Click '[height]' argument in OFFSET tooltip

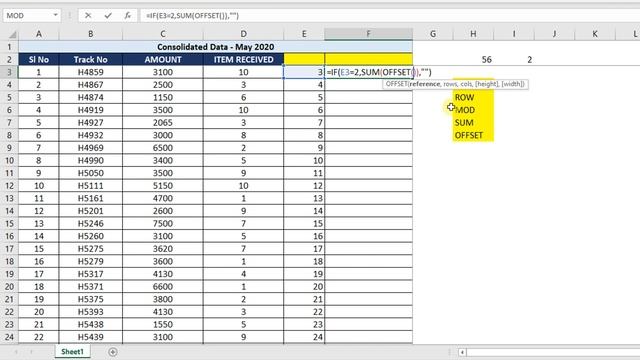click(x=487, y=84)
